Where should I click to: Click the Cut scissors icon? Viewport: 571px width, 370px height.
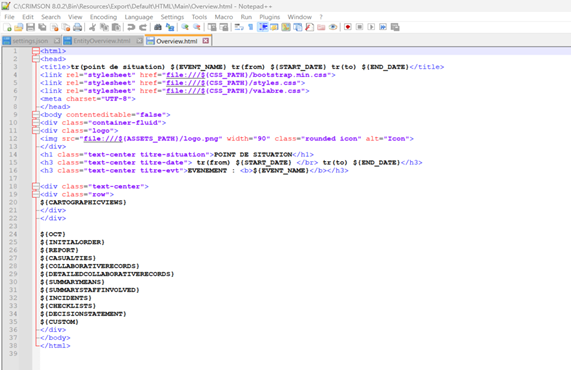92,27
